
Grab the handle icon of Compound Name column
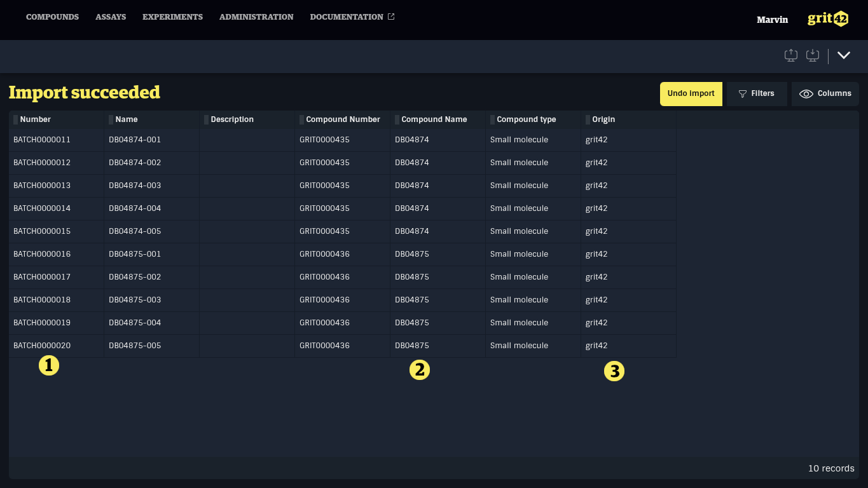(x=397, y=119)
